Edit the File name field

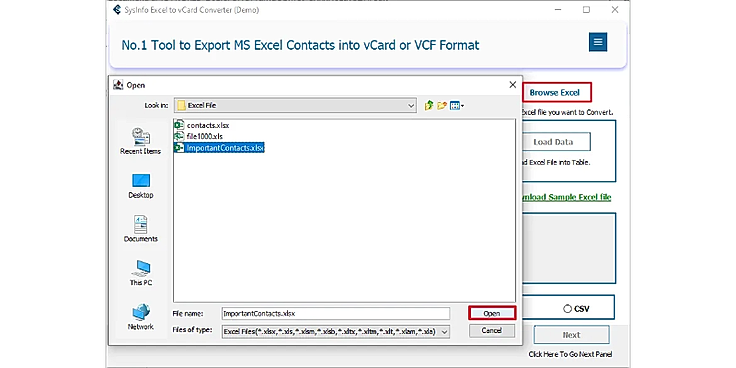[x=336, y=313]
